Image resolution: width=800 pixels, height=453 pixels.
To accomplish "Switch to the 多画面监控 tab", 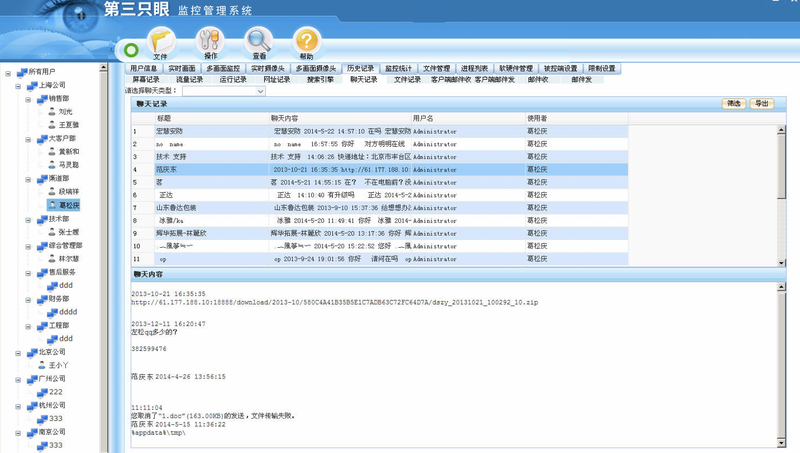I will (223, 68).
